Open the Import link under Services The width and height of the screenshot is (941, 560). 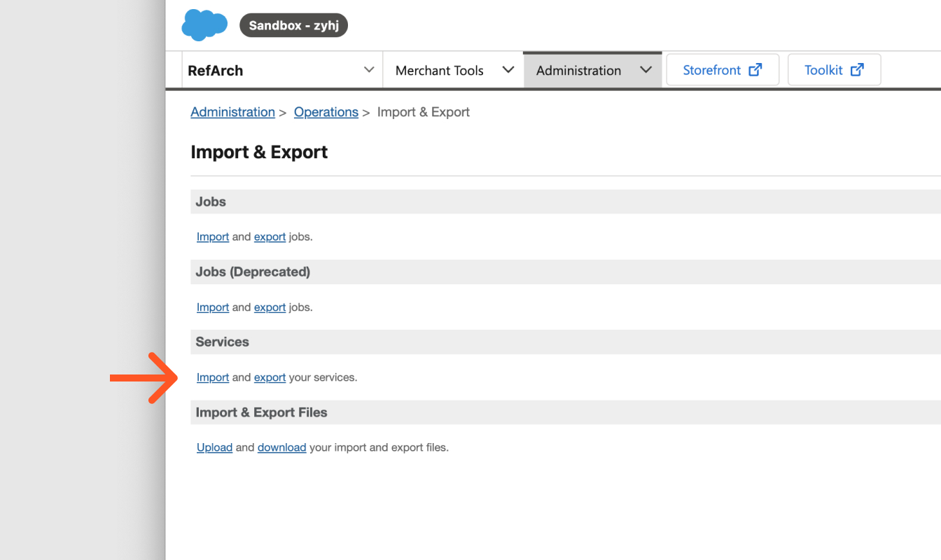(213, 377)
